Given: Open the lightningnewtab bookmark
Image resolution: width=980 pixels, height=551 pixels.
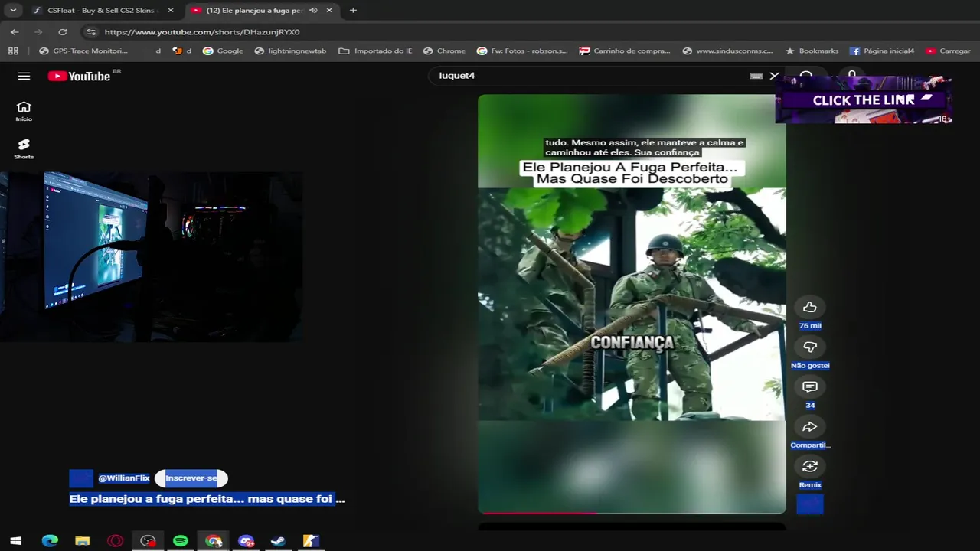Looking at the screenshot, I should 290,51.
